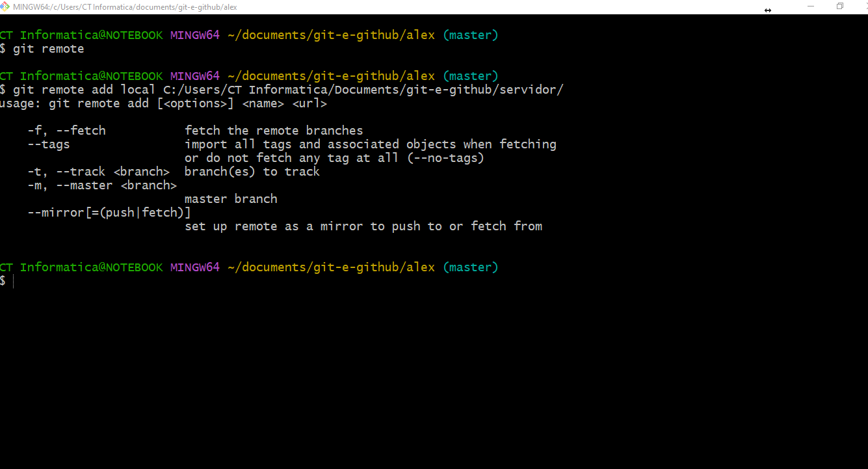Click "set up remote as a mirror" description
The width and height of the screenshot is (868, 469).
363,226
